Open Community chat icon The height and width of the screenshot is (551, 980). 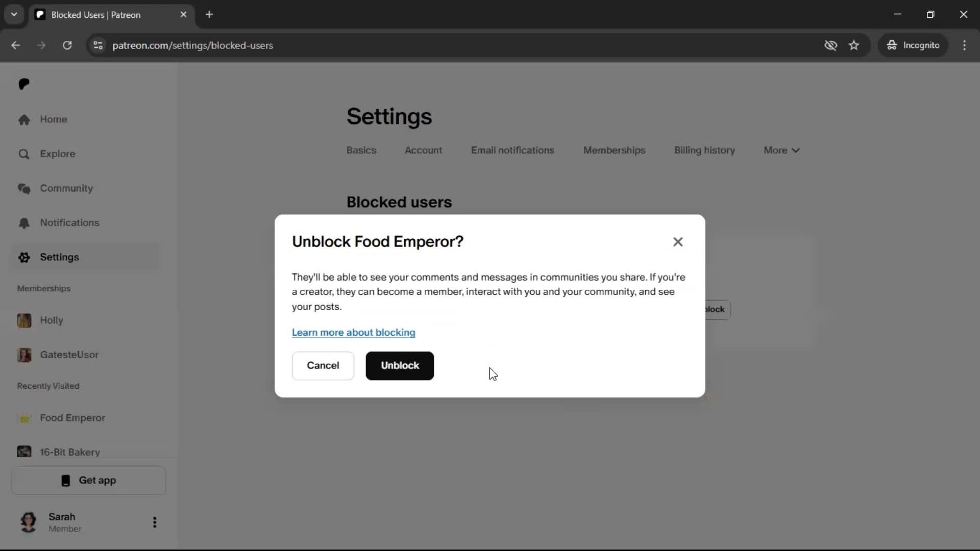pyautogui.click(x=24, y=188)
